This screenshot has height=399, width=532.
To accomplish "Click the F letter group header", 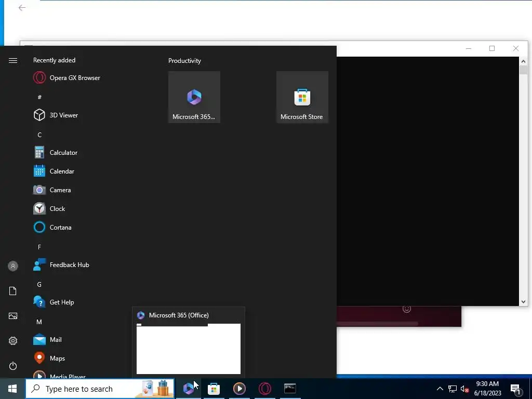I will [x=39, y=247].
